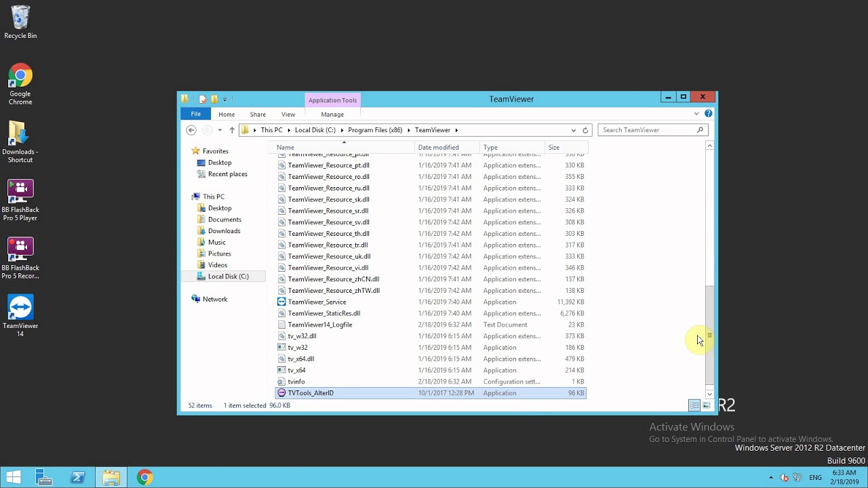Select the Downloads - Shortcut desktop icon
Image resolution: width=868 pixels, height=488 pixels.
point(20,142)
